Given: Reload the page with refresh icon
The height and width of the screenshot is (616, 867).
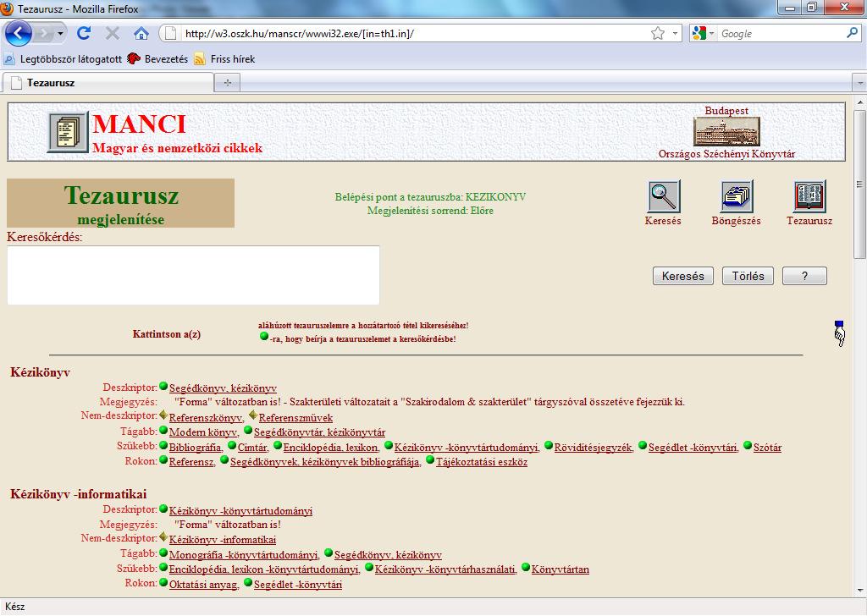Looking at the screenshot, I should [84, 33].
